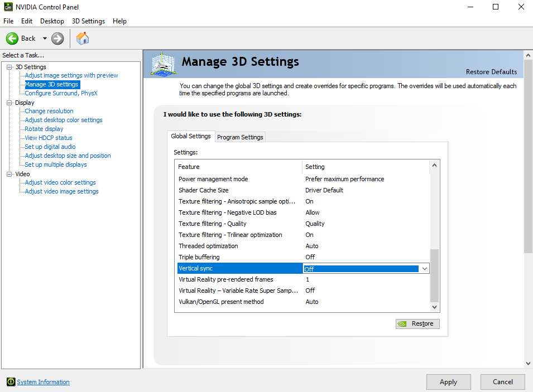This screenshot has height=392, width=533.
Task: Select Adjust video image settings
Action: [62, 191]
